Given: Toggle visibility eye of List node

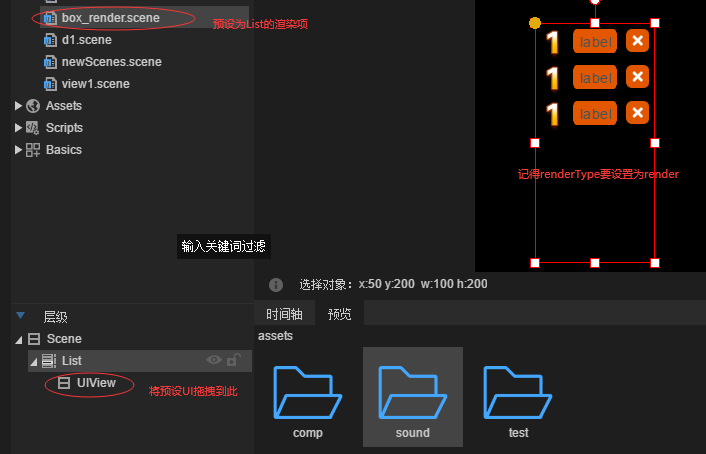Looking at the screenshot, I should pos(214,359).
